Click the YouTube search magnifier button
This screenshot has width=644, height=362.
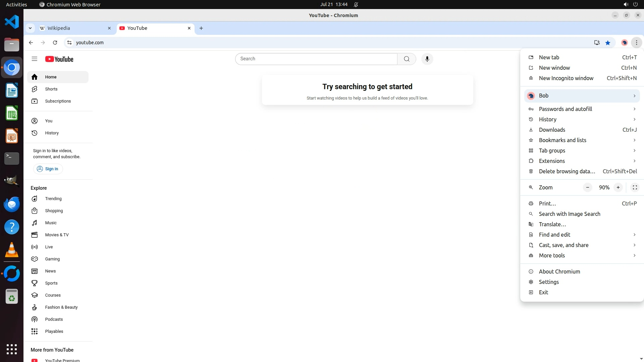(407, 59)
